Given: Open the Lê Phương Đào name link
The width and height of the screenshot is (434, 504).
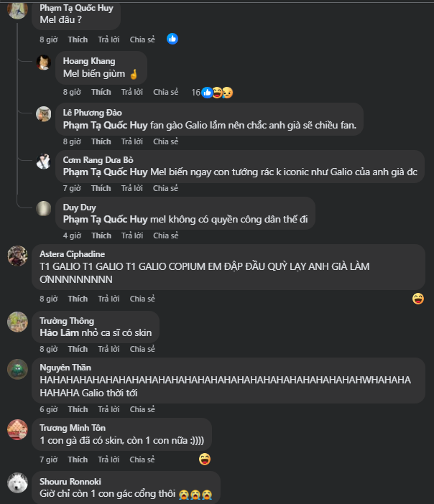Looking at the screenshot, I should click(93, 113).
